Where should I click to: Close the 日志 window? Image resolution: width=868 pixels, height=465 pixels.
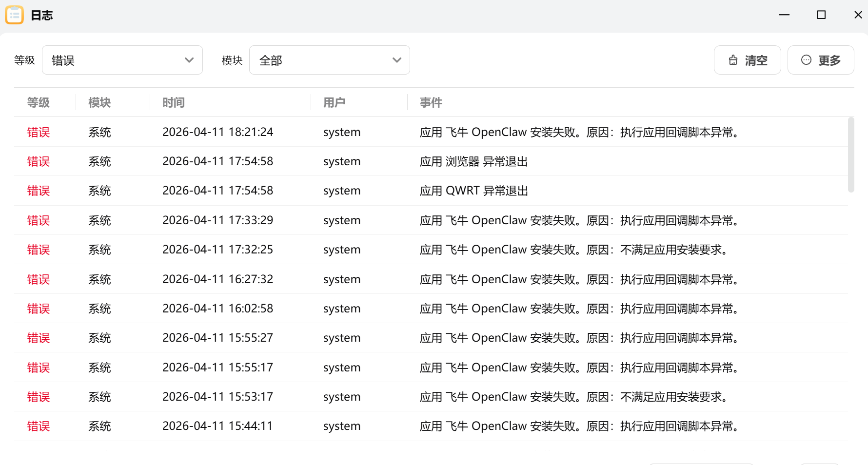tap(858, 15)
